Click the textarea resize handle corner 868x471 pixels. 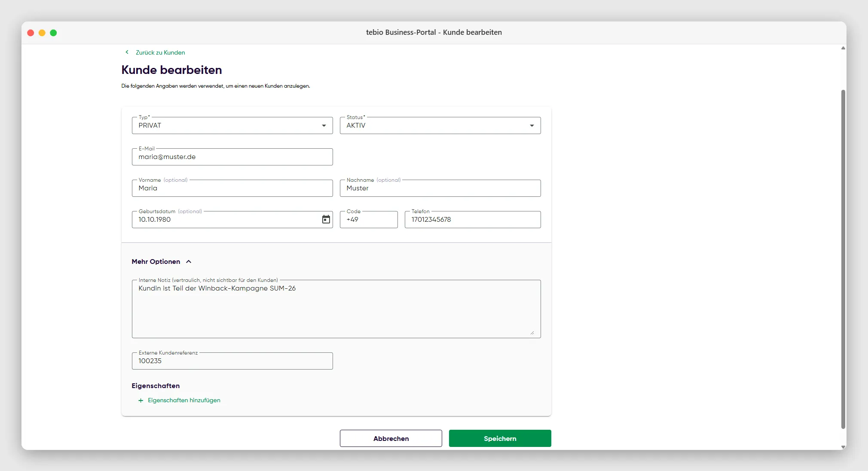[532, 333]
